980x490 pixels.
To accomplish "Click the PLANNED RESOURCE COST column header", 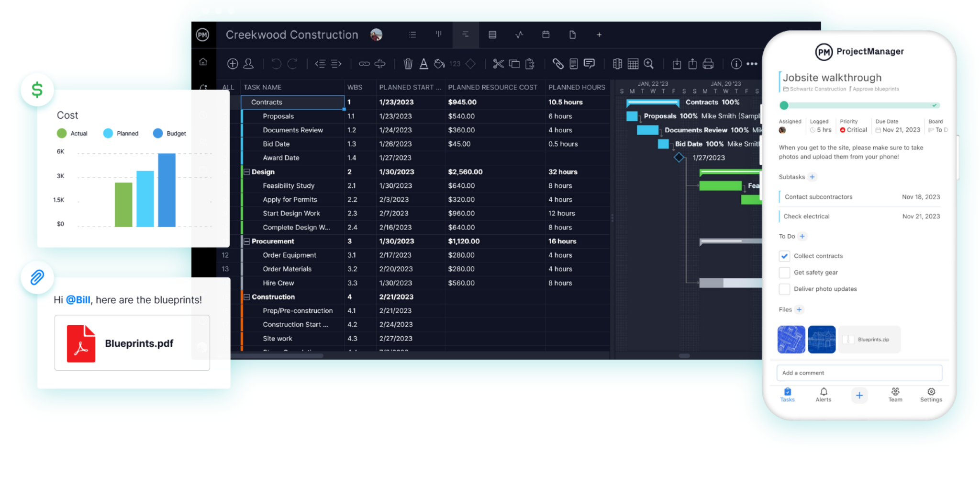I will click(493, 87).
